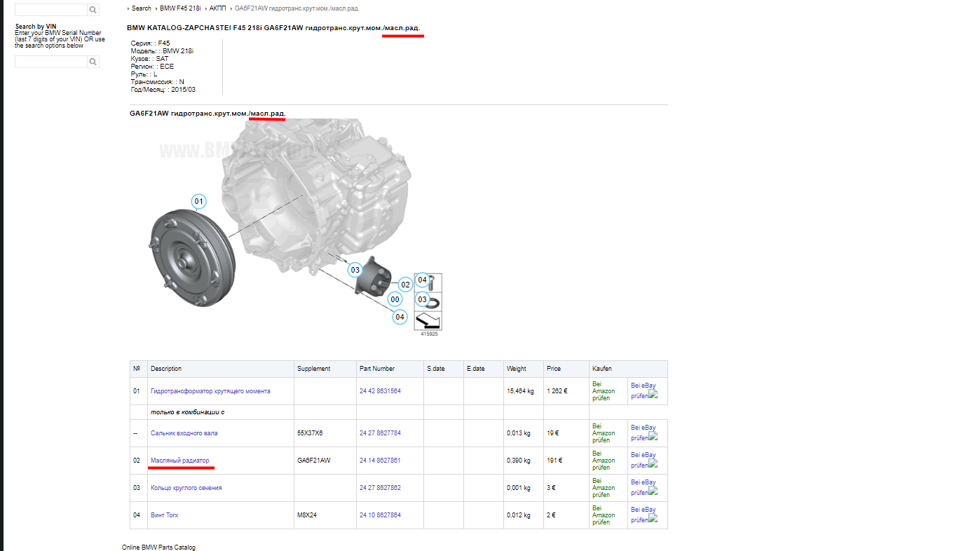Click Bei eBay prüfen for row 01

pos(644,390)
